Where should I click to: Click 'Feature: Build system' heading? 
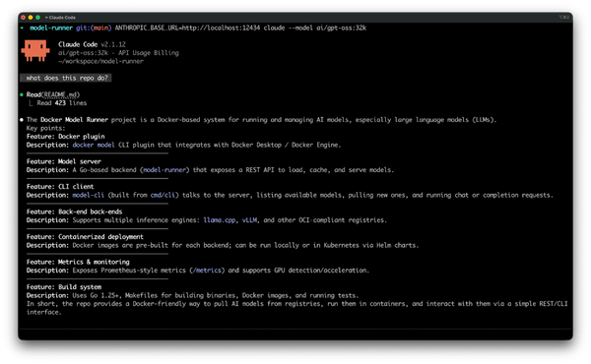[64, 287]
